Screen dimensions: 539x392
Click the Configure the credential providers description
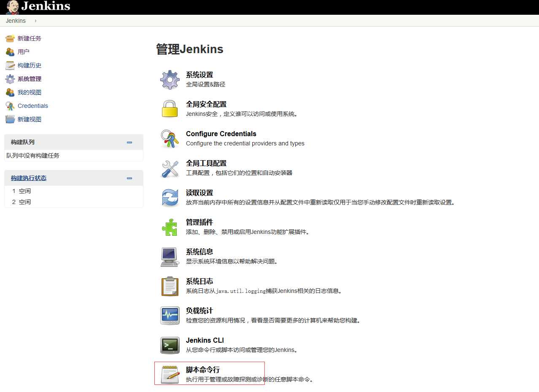245,143
